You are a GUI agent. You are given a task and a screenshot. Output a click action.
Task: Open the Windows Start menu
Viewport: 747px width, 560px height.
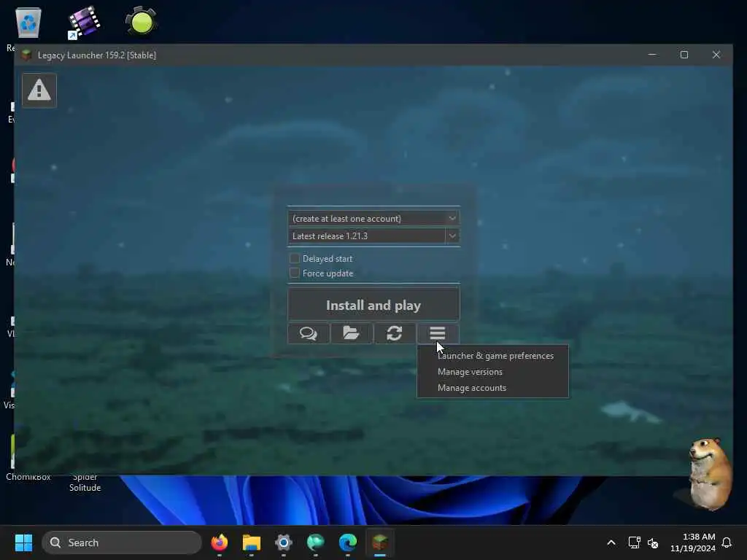coord(23,542)
